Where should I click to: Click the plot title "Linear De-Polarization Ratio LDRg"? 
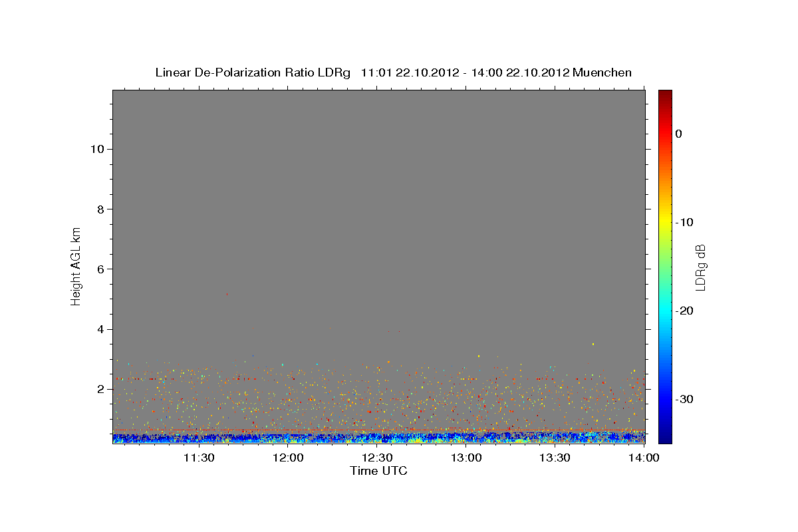[252, 72]
